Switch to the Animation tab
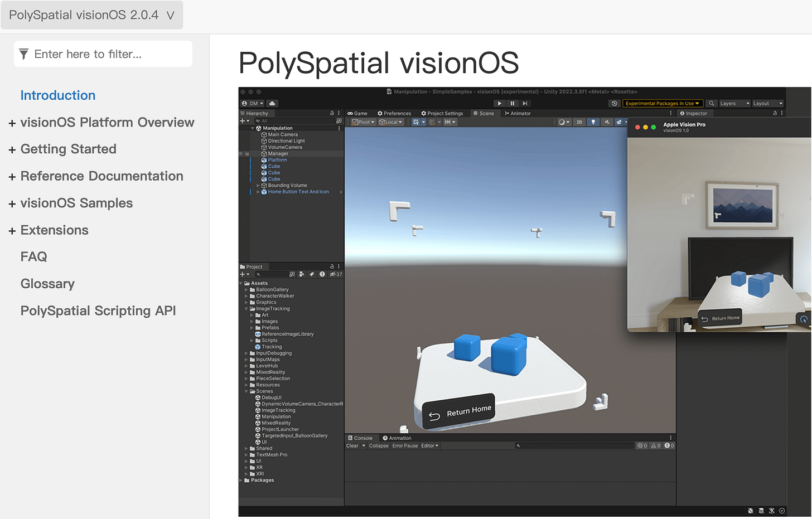Image resolution: width=812 pixels, height=519 pixels. tap(397, 438)
